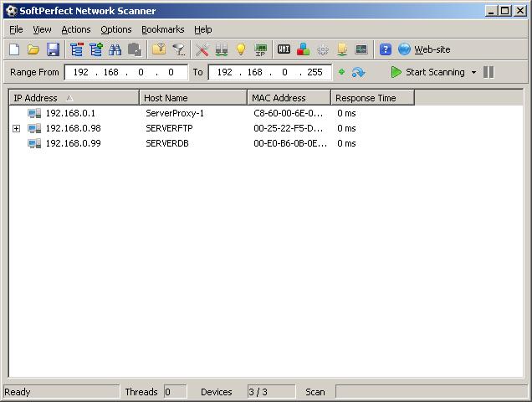Open the Web-site link
Screen dimensions: 532x402
(x=432, y=49)
